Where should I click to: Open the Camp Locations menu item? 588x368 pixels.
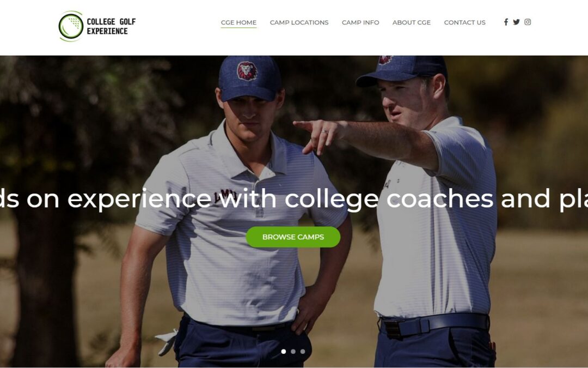[x=299, y=22]
